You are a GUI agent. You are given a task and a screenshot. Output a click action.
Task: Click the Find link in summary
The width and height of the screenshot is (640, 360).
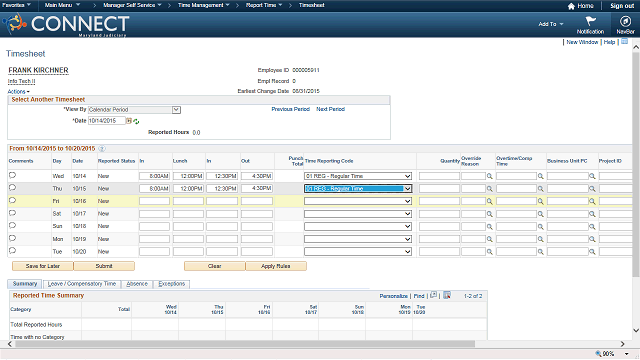[x=419, y=296]
